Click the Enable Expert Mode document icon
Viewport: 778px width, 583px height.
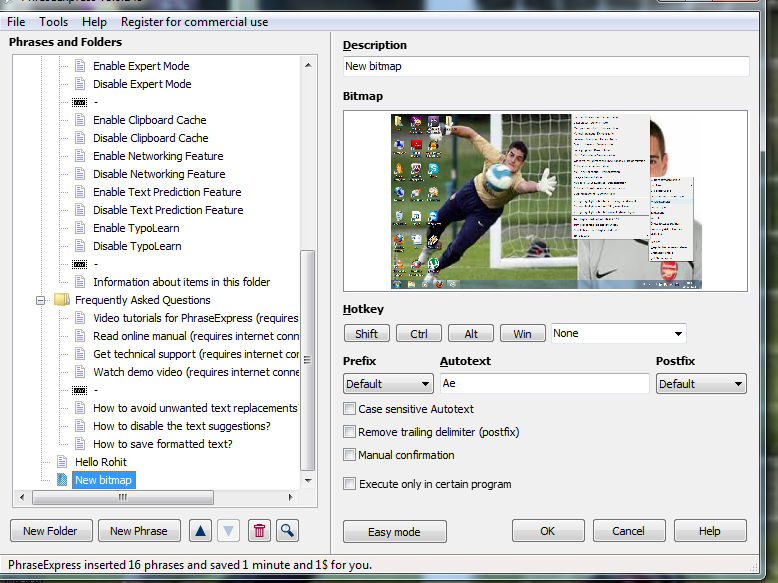tap(81, 66)
